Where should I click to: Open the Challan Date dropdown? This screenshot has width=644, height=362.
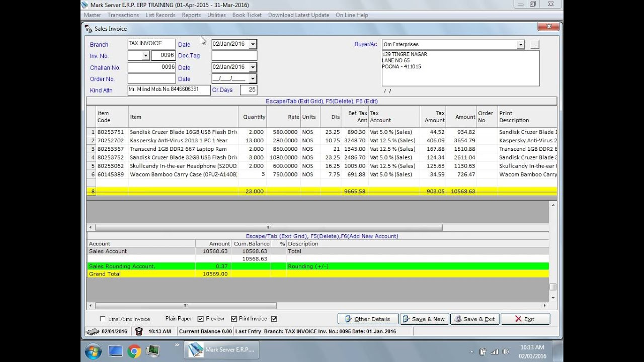coord(253,67)
